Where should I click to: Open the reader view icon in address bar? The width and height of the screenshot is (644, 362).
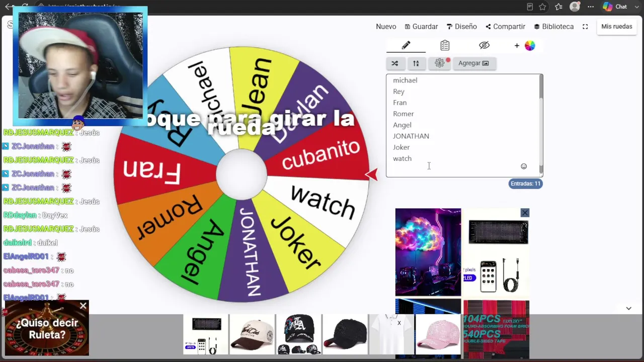[529, 7]
